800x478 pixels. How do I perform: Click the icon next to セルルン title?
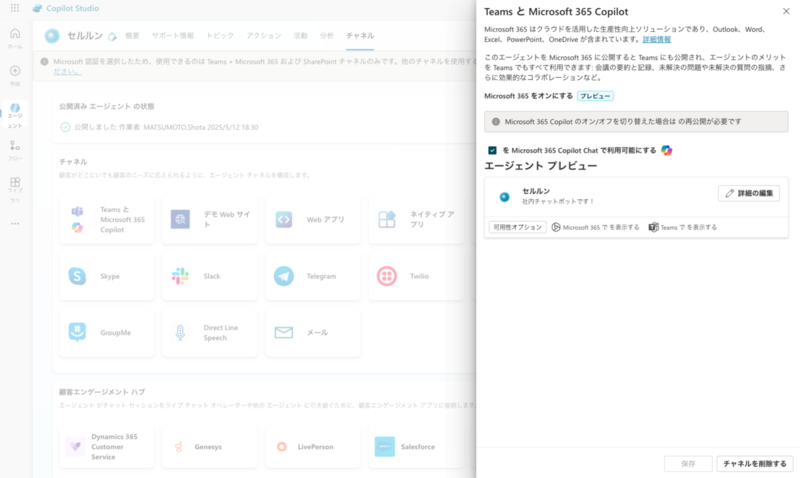(112, 36)
